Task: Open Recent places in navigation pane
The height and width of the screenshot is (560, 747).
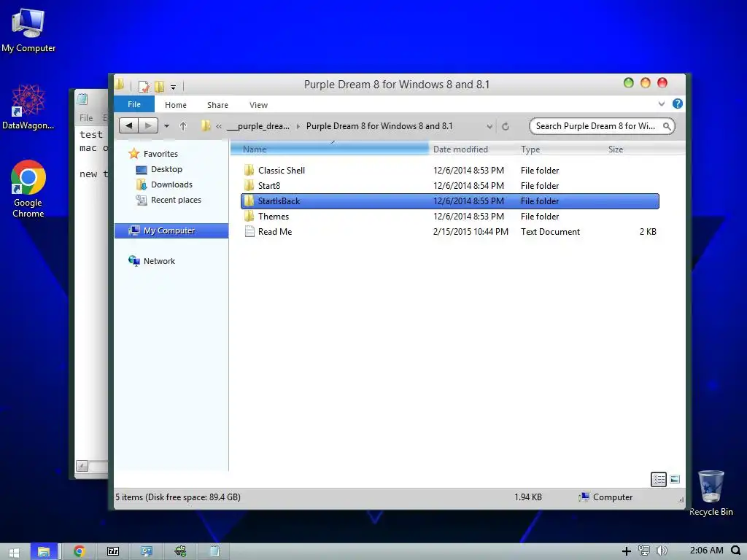Action: click(176, 200)
